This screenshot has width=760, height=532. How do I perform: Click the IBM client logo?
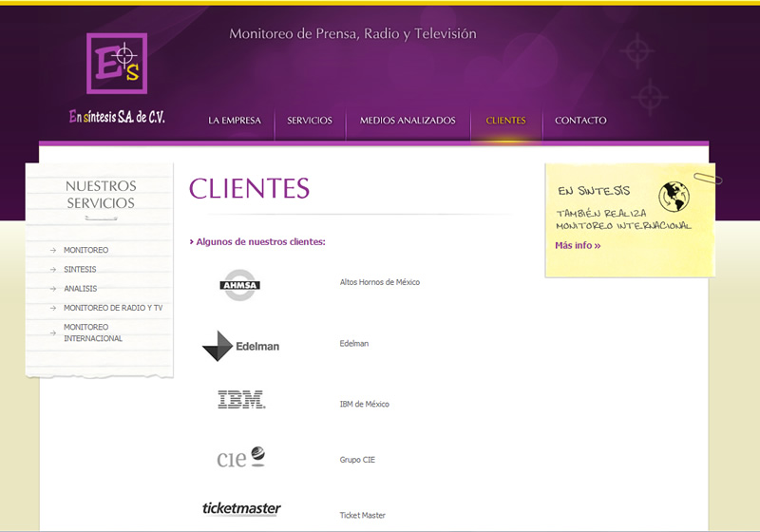point(241,400)
